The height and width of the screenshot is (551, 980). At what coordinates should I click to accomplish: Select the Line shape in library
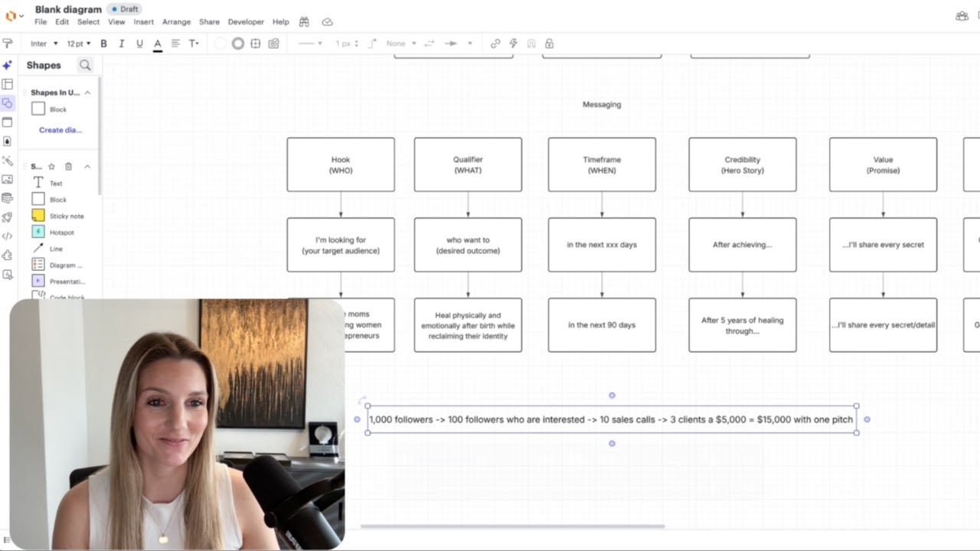coord(47,249)
